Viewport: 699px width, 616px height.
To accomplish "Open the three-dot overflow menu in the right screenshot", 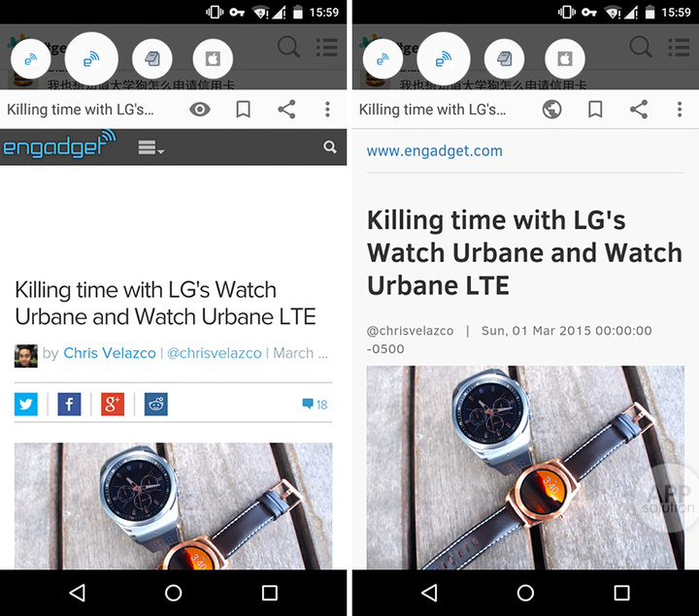I will point(680,110).
